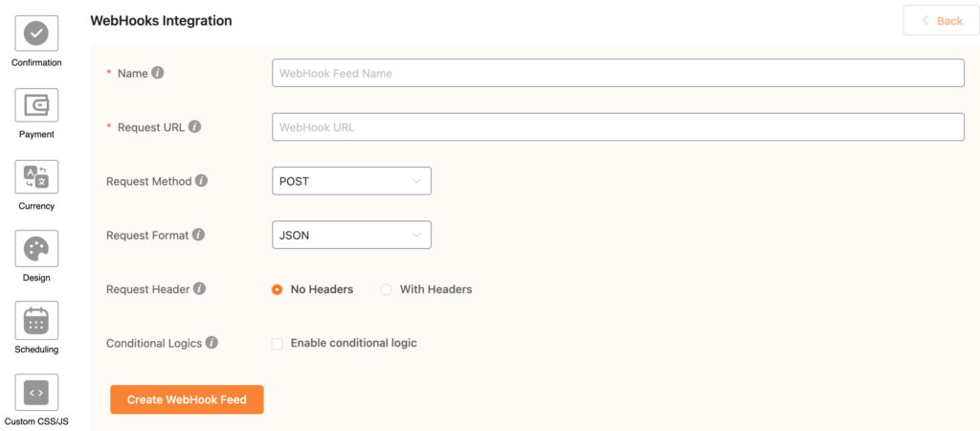Viewport: 980px width, 431px height.
Task: Expand the Request Method POST dropdown
Action: pyautogui.click(x=351, y=181)
